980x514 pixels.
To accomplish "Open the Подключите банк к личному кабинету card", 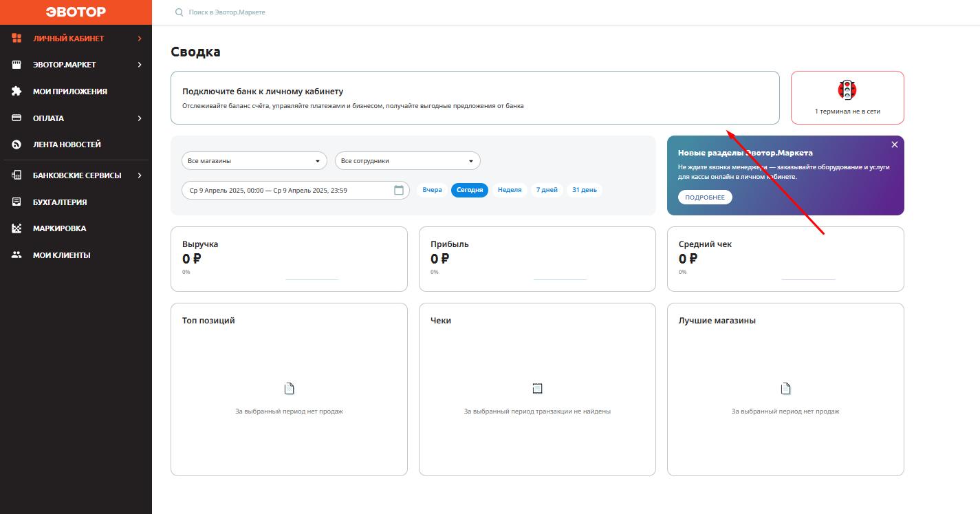I will tap(475, 98).
